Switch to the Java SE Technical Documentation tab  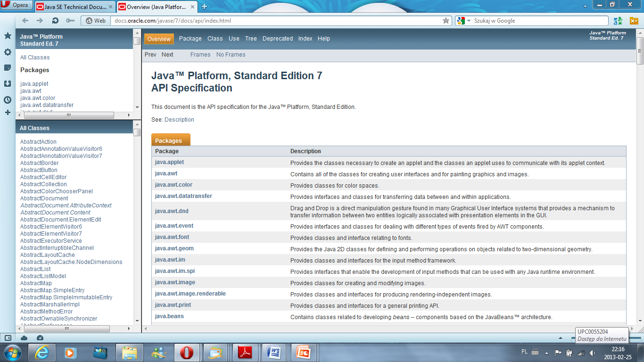pos(74,7)
